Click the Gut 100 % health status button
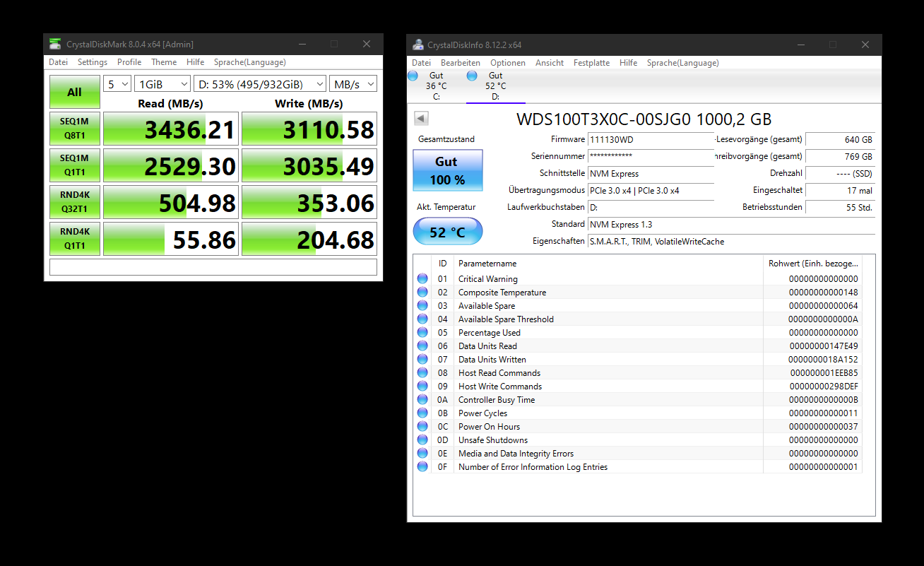This screenshot has height=566, width=924. (448, 170)
